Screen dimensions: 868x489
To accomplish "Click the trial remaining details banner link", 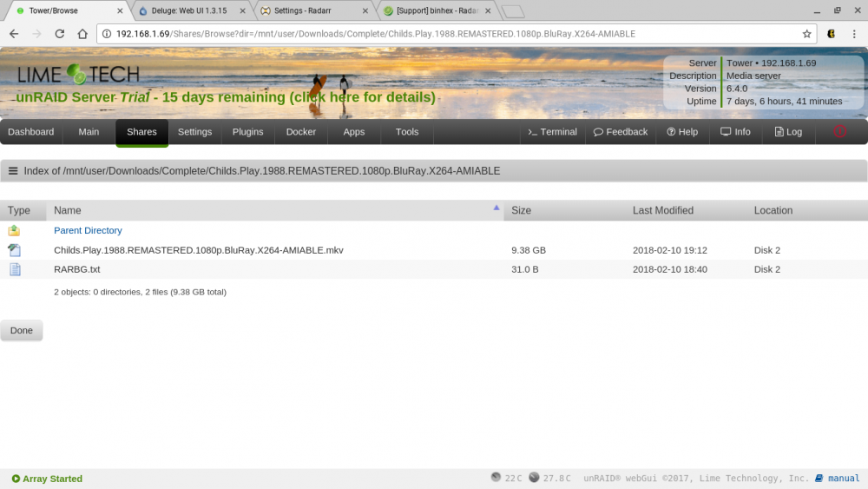I will tap(226, 97).
